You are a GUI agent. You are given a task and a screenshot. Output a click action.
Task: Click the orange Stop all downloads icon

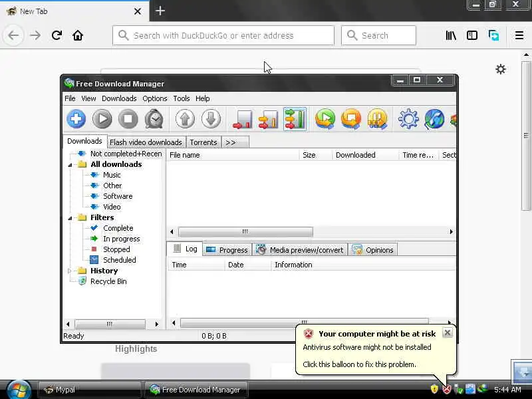coord(351,119)
